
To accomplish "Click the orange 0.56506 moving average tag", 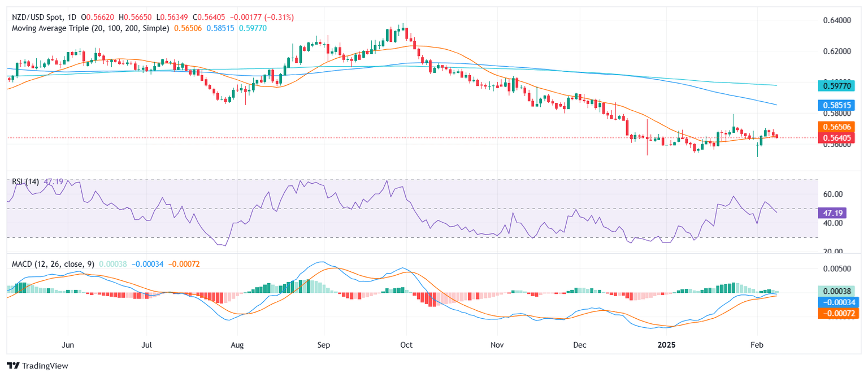I will pos(839,127).
